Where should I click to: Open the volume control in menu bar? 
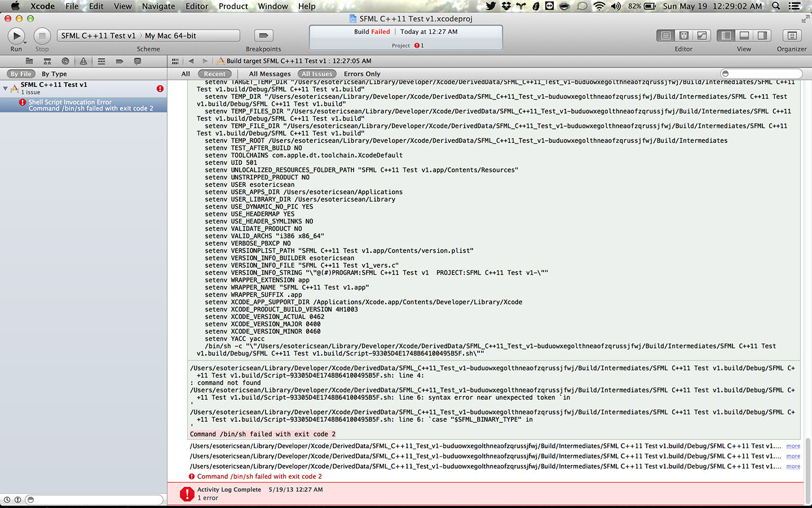click(x=616, y=6)
